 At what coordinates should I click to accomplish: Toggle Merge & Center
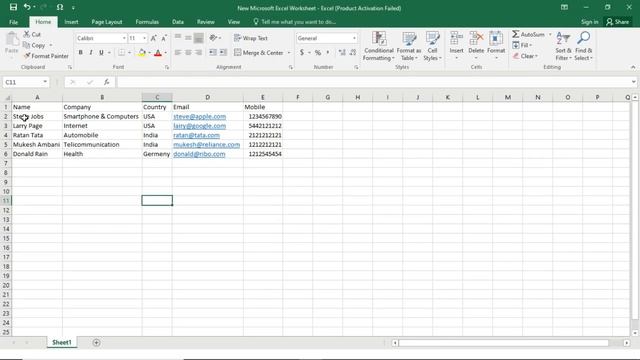tap(259, 53)
